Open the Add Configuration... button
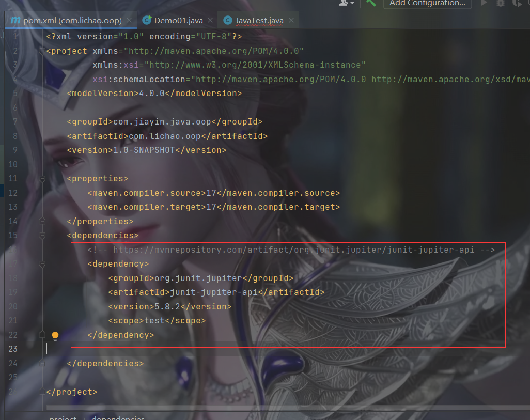 click(x=427, y=4)
